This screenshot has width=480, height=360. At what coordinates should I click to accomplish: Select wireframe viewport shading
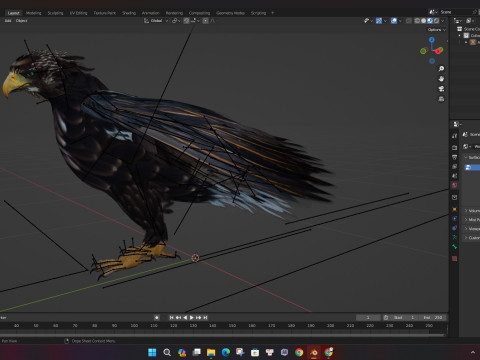(417, 21)
